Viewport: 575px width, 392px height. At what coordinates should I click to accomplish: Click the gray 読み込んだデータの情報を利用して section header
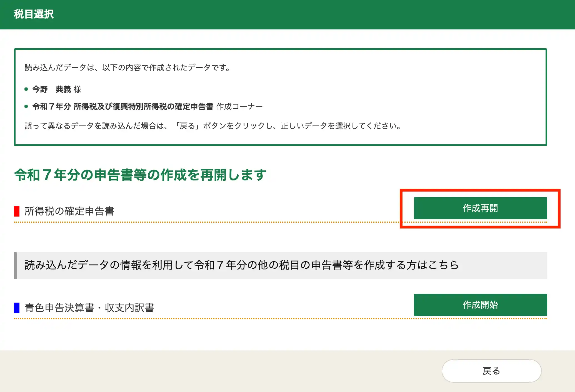[241, 265]
